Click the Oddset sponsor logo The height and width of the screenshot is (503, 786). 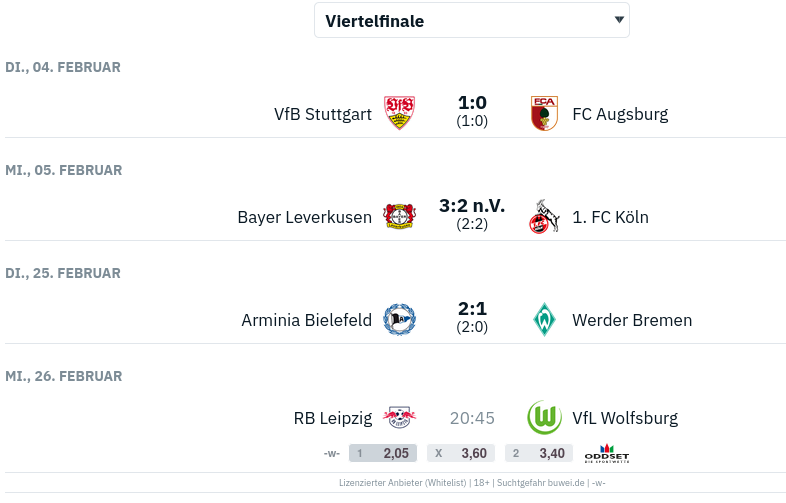click(x=607, y=453)
